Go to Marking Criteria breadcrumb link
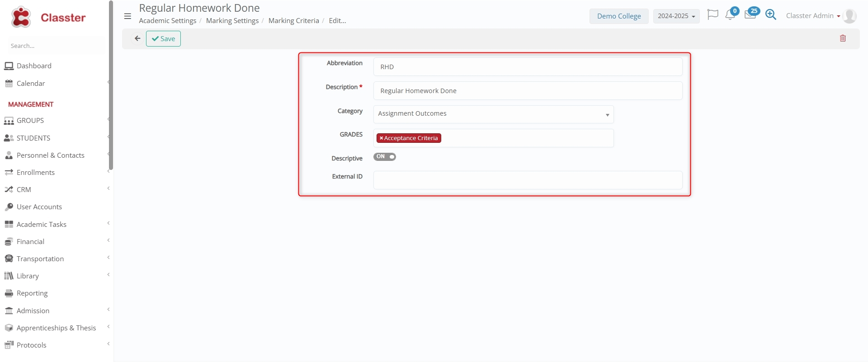Screen dimensions: 868x362 click(293, 21)
